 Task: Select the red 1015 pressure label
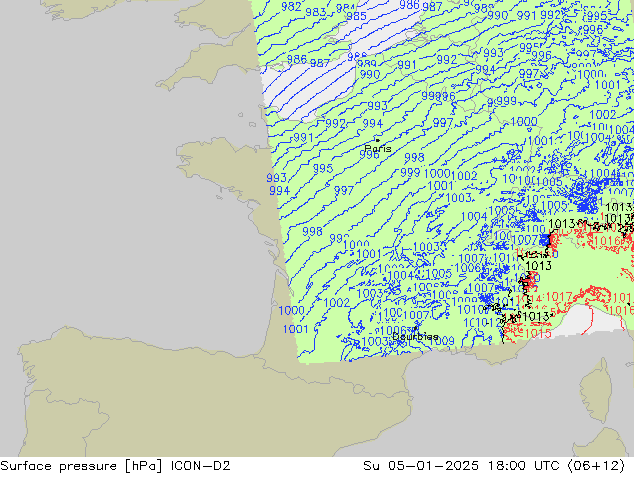pos(538,334)
